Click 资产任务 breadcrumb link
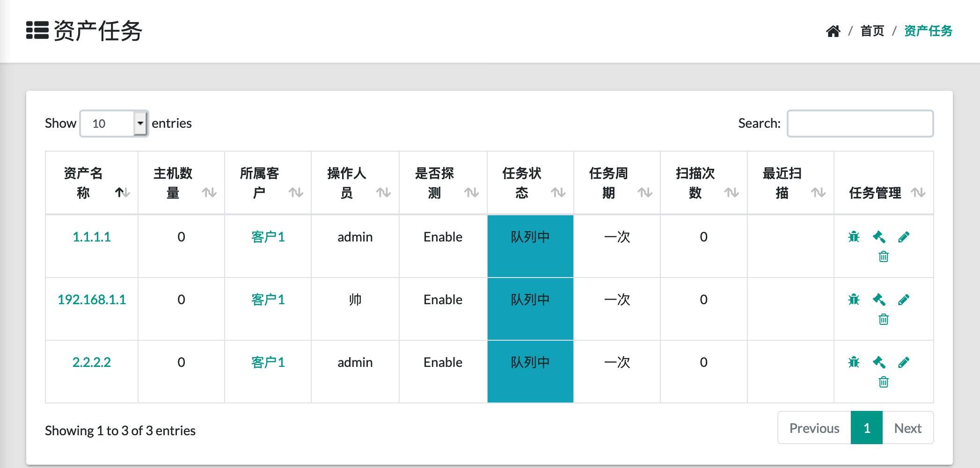 coord(928,31)
